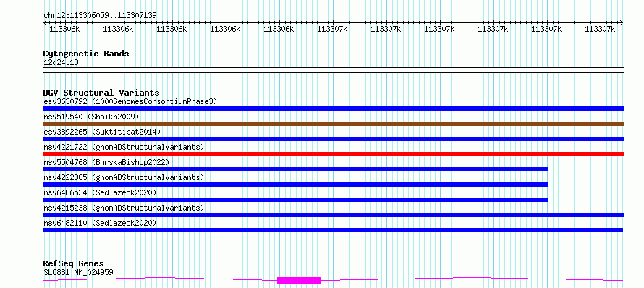The height and width of the screenshot is (288, 644).
Task: Click the SLC8B1|NM_024959 gene label
Action: (78, 272)
